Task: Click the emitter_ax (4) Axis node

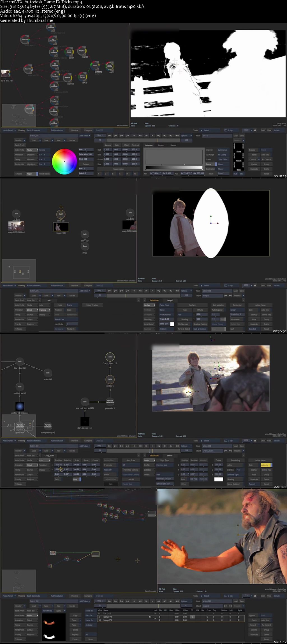Action: tap(20, 387)
